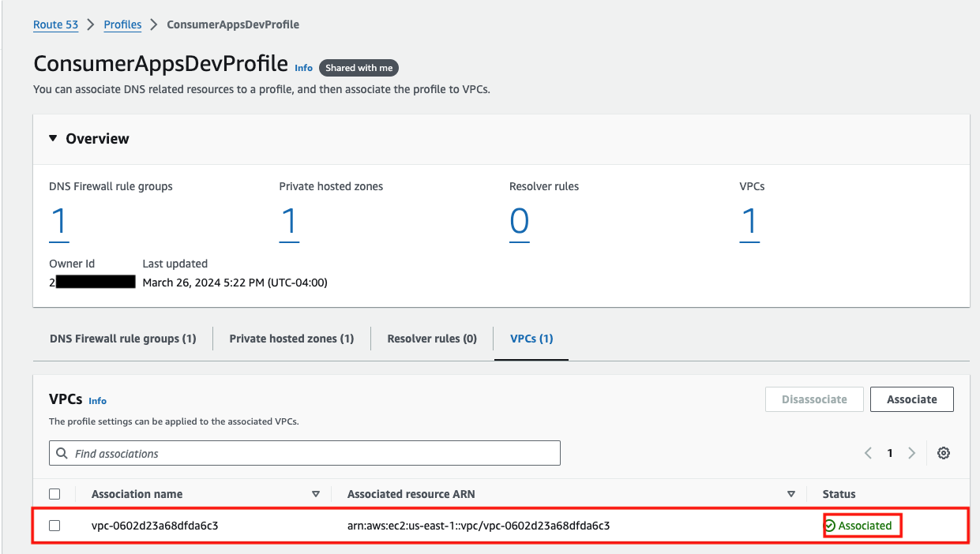980x554 pixels.
Task: Click the Associate button
Action: point(911,399)
